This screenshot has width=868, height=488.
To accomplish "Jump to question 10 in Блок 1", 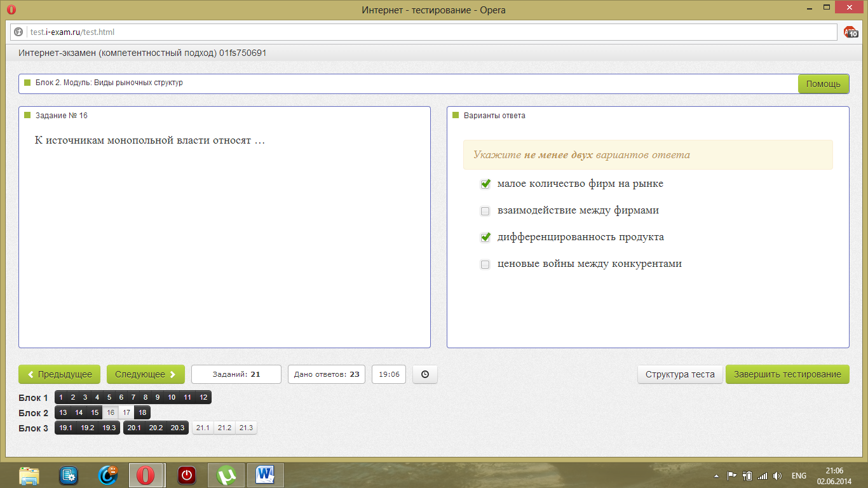I will (172, 397).
